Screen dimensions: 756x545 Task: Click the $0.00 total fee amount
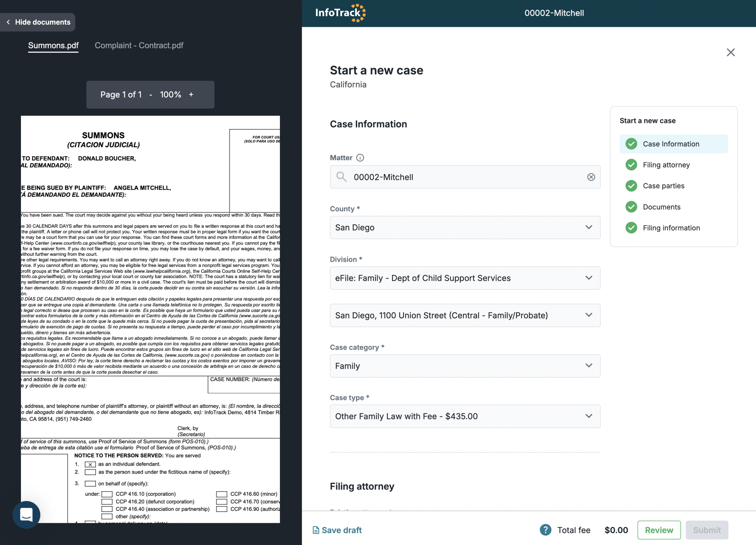[616, 530]
